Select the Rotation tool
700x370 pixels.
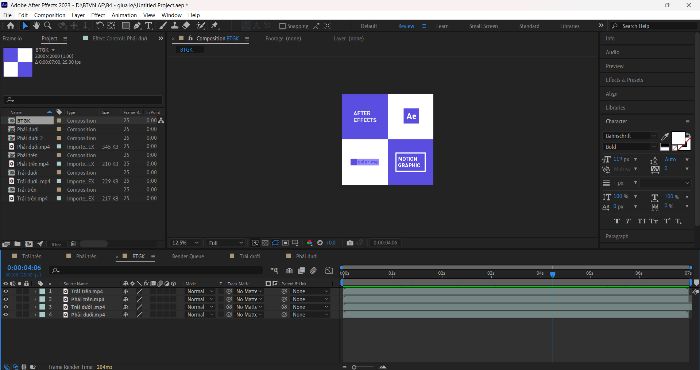pyautogui.click(x=100, y=26)
